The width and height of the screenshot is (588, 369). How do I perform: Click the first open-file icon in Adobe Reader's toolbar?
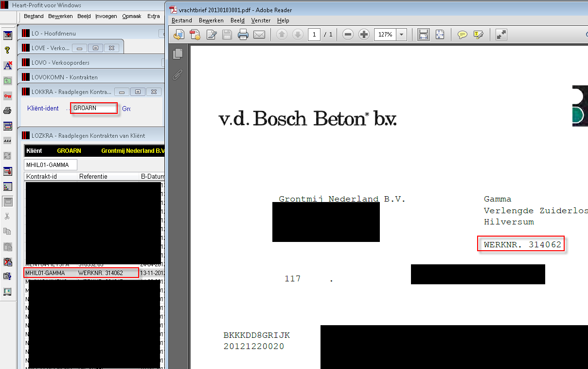pos(179,35)
